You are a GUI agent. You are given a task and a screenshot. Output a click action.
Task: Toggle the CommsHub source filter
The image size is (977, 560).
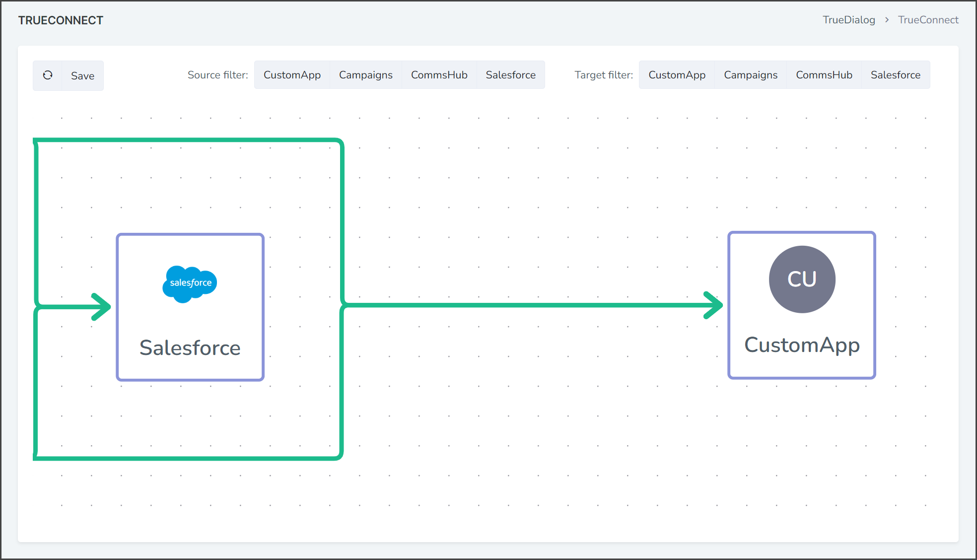439,75
